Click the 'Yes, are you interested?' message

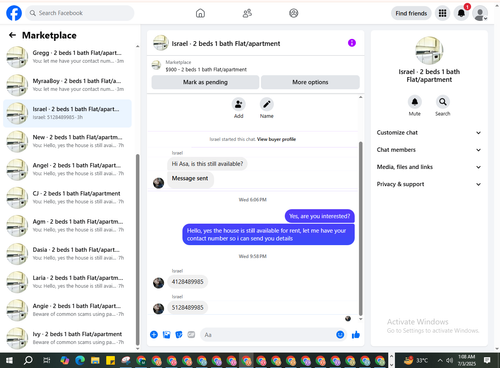click(x=320, y=216)
